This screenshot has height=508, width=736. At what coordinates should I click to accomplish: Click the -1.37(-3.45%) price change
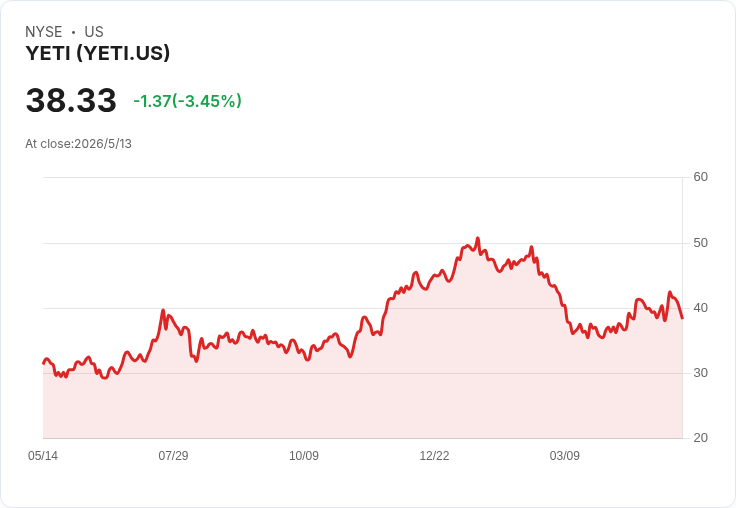tap(187, 101)
